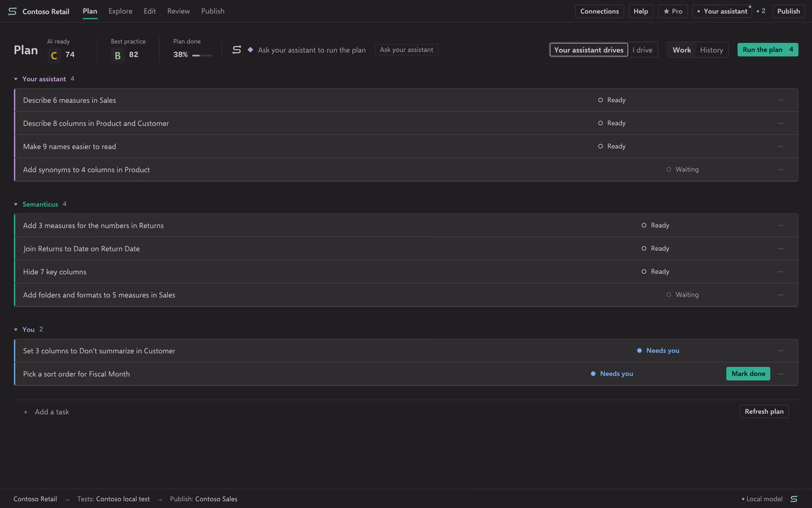Mark Pick a sort order task done
Viewport: 812px width, 508px height.
point(748,374)
